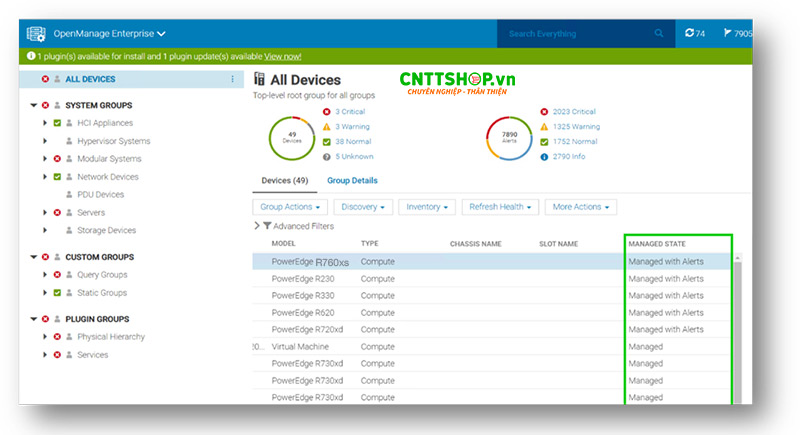This screenshot has width=800, height=435.
Task: Click the critical status icon of Servers
Action: (57, 212)
